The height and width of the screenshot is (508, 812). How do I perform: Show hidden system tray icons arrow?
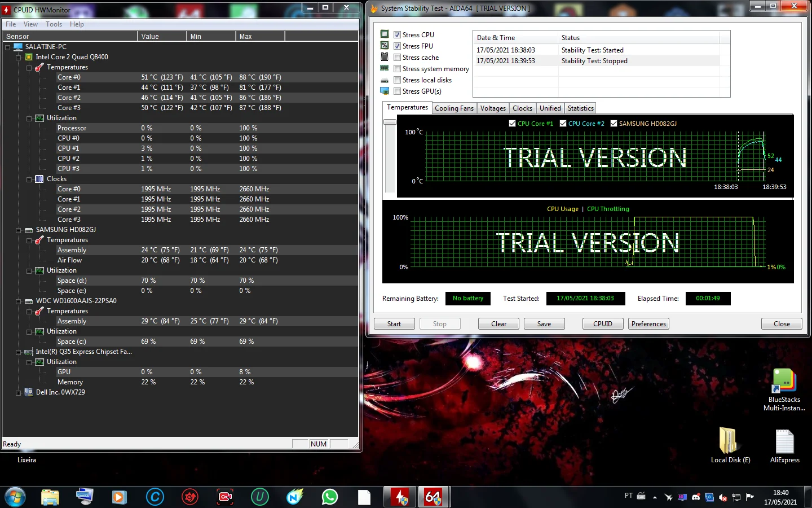[x=655, y=497]
